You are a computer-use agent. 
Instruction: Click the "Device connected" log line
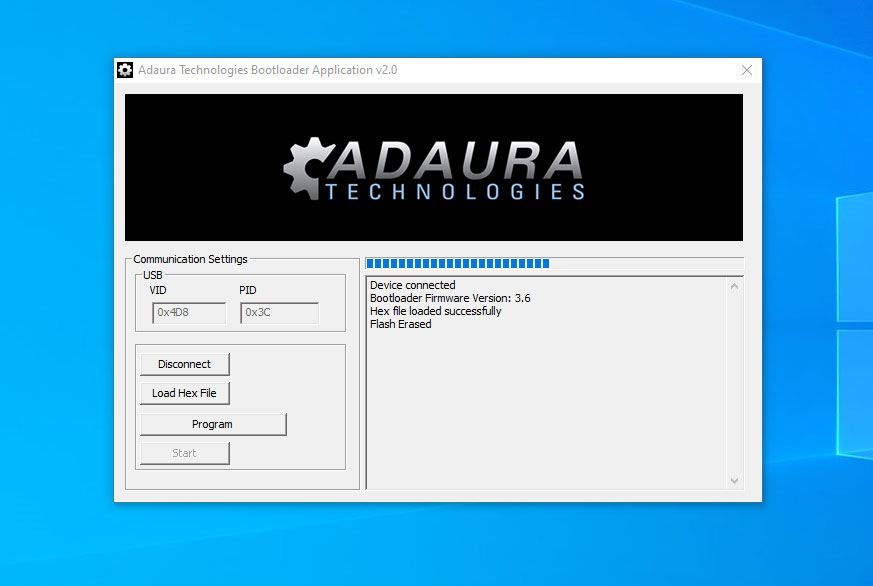[412, 285]
